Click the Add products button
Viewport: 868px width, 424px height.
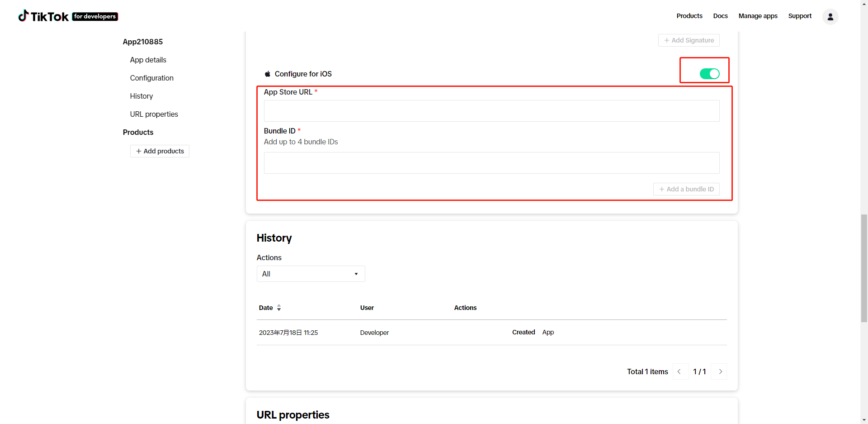coord(160,151)
